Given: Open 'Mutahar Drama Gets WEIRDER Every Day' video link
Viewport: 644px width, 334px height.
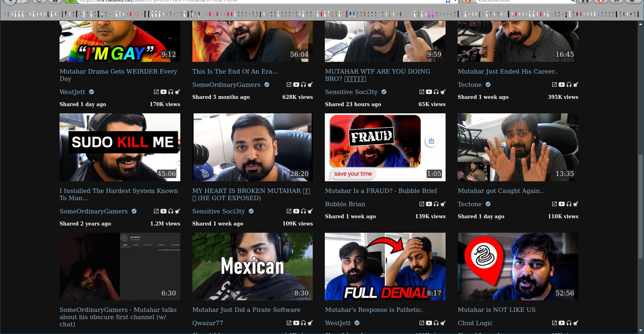Looking at the screenshot, I should [118, 75].
